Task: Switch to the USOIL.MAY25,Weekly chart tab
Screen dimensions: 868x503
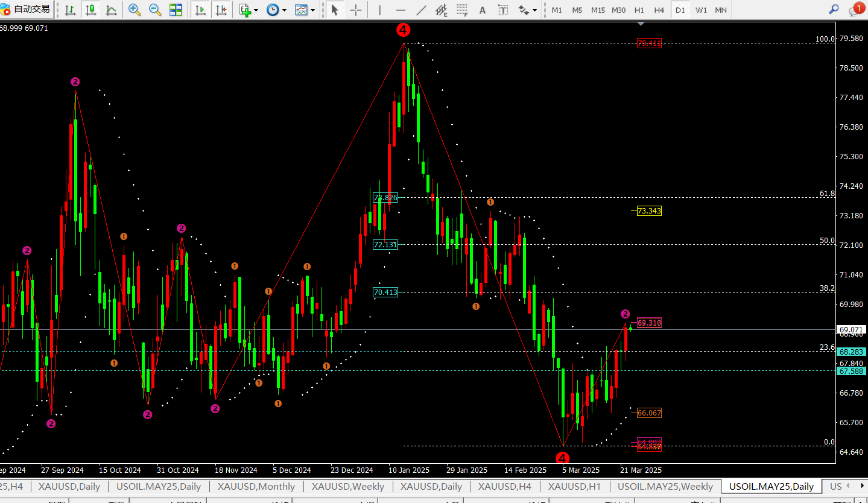Action: pyautogui.click(x=665, y=486)
